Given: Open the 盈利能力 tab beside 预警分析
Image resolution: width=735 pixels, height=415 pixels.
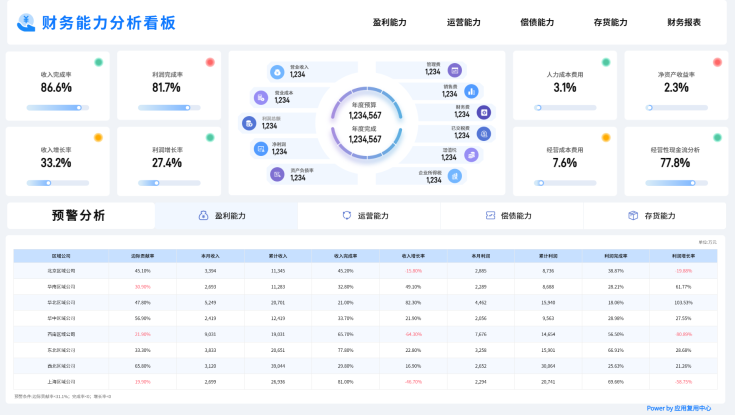Looking at the screenshot, I should tap(223, 216).
